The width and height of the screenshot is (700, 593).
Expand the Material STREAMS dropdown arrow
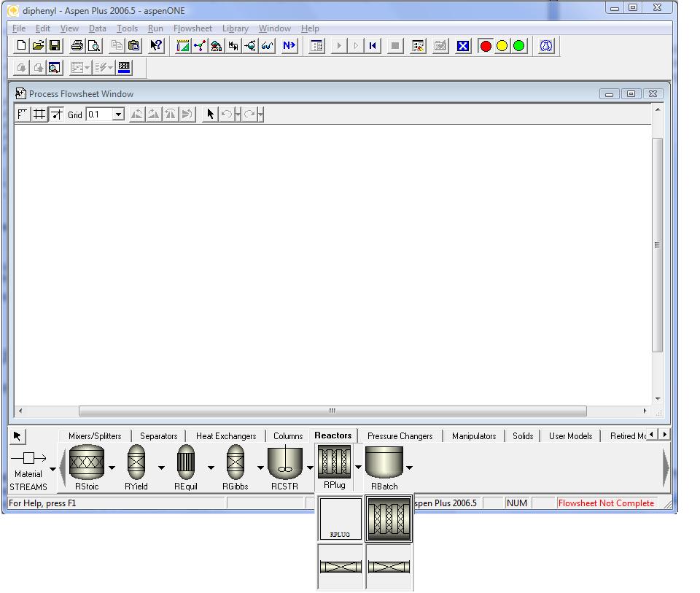click(52, 469)
